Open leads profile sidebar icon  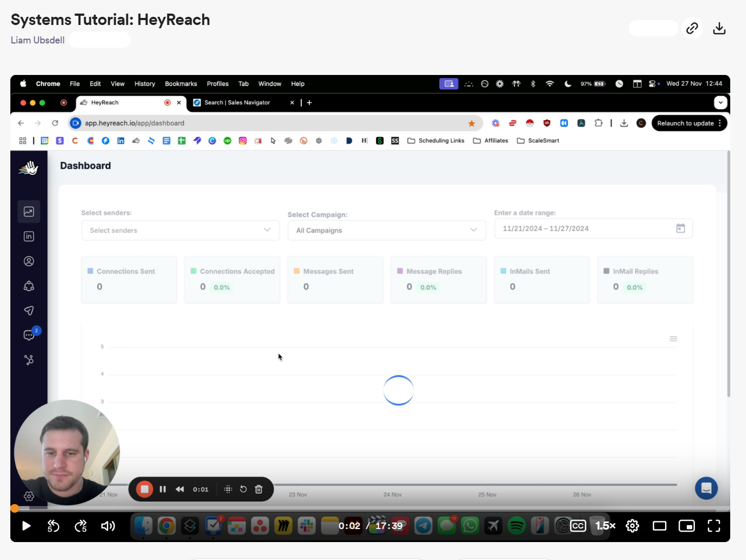pos(29,261)
